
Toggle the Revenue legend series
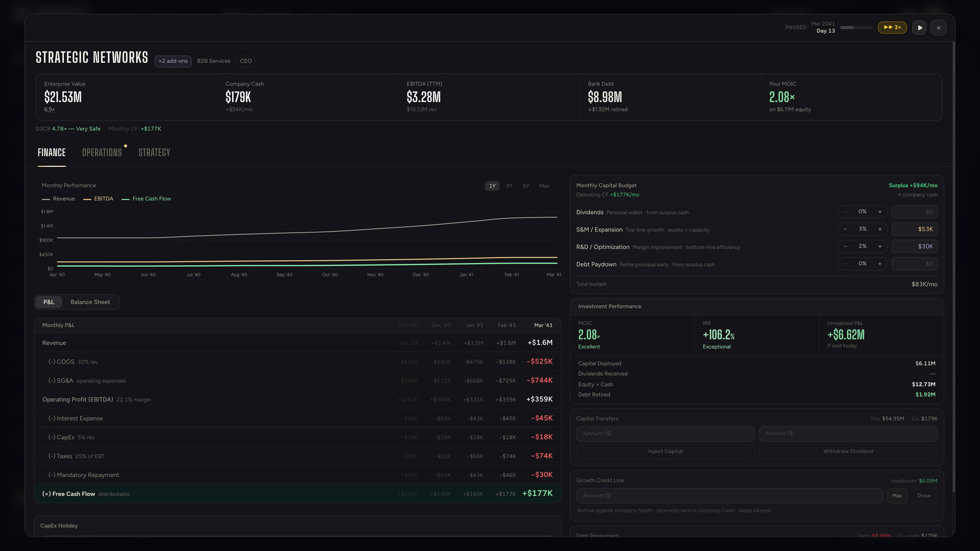point(58,199)
